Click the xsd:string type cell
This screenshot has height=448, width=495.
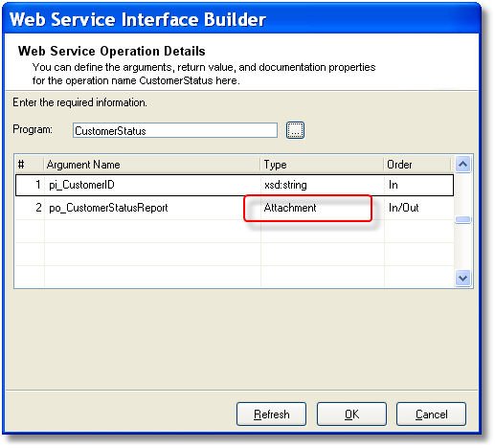pos(323,185)
